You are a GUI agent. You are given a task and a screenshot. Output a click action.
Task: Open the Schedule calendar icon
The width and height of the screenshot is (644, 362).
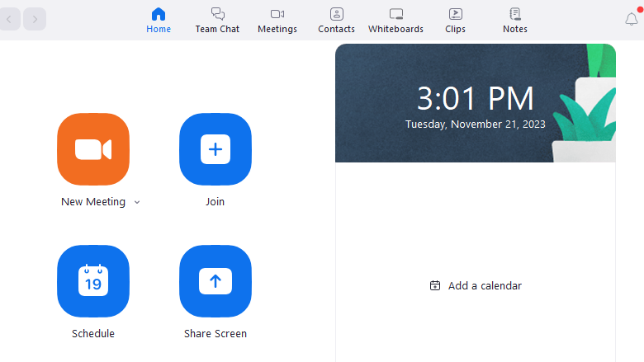coord(93,281)
